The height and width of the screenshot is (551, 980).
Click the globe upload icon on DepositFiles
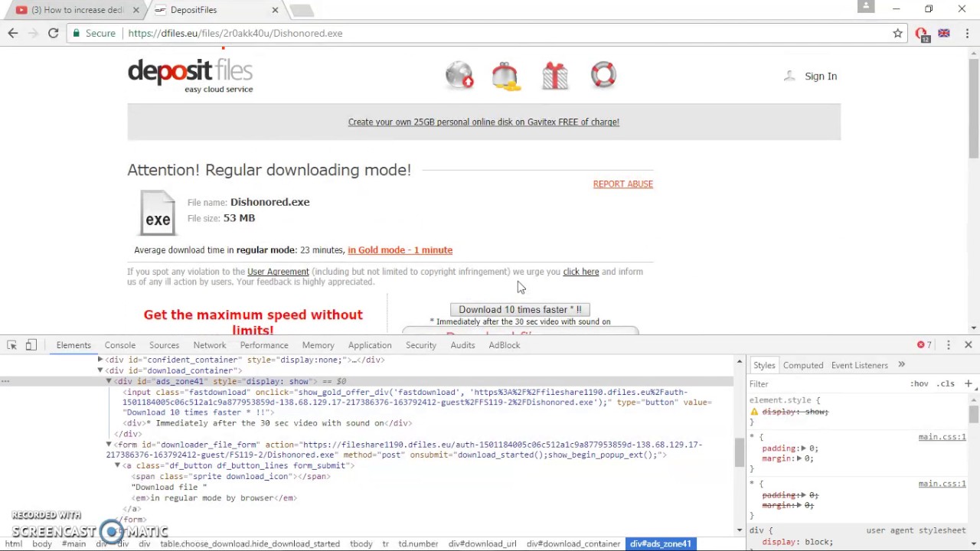(459, 75)
